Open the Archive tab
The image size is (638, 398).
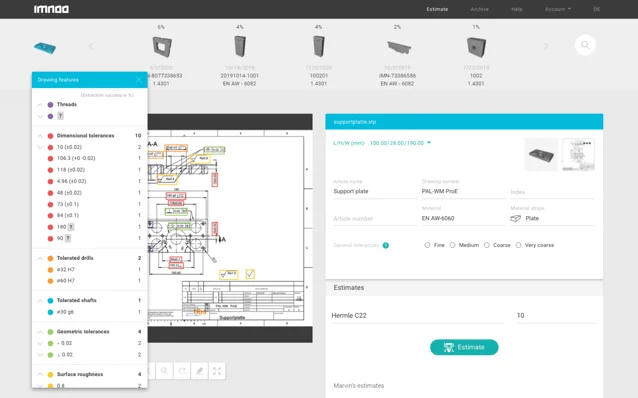pyautogui.click(x=479, y=9)
